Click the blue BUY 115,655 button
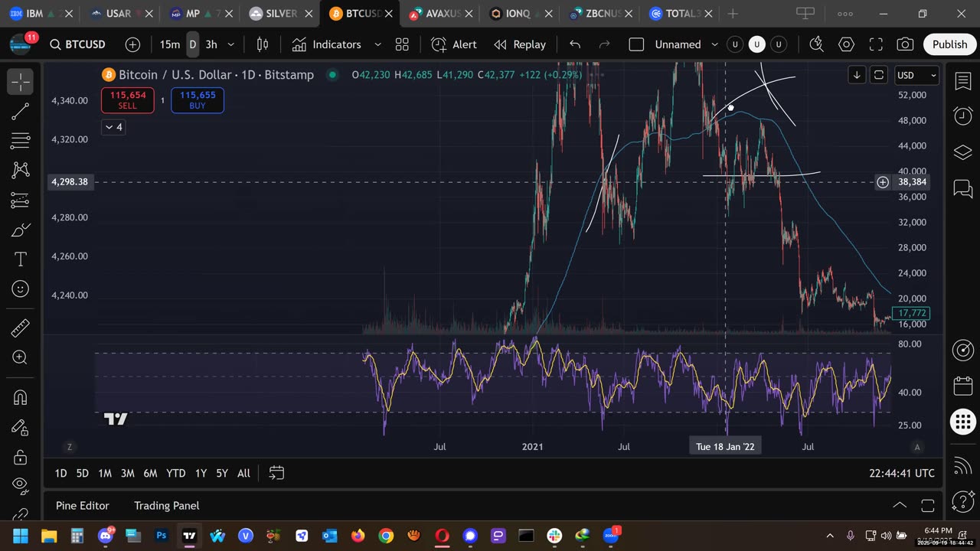Image resolution: width=980 pixels, height=551 pixels. [x=198, y=100]
